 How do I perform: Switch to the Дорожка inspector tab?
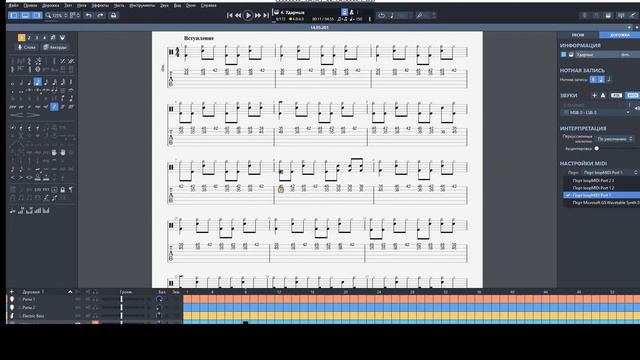tap(620, 35)
